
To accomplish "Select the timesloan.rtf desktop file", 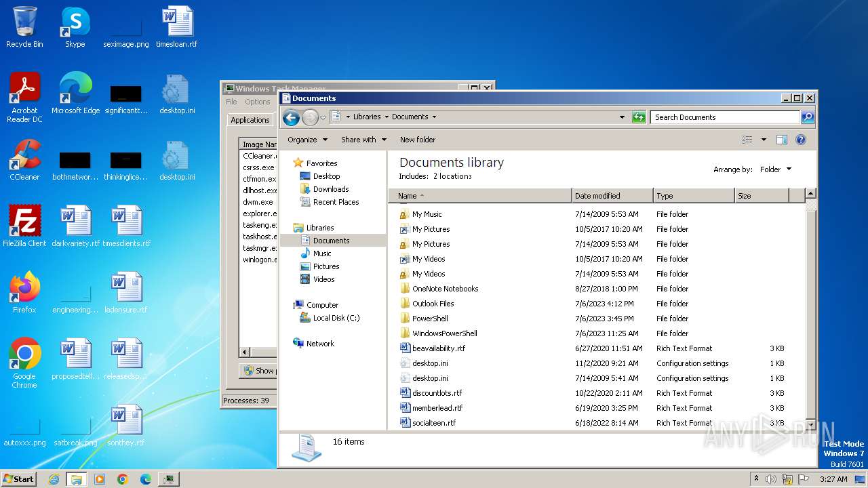I will pos(177,27).
